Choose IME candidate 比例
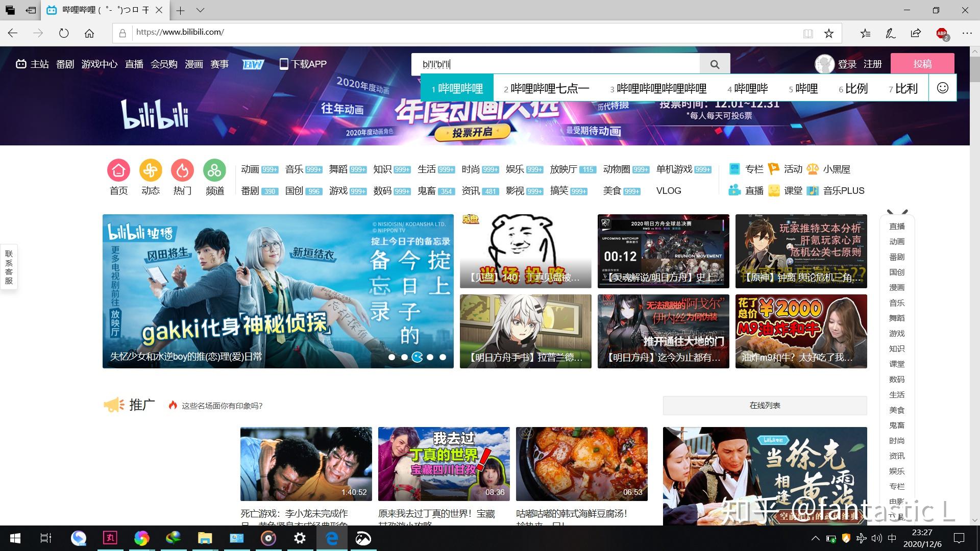 pos(853,88)
